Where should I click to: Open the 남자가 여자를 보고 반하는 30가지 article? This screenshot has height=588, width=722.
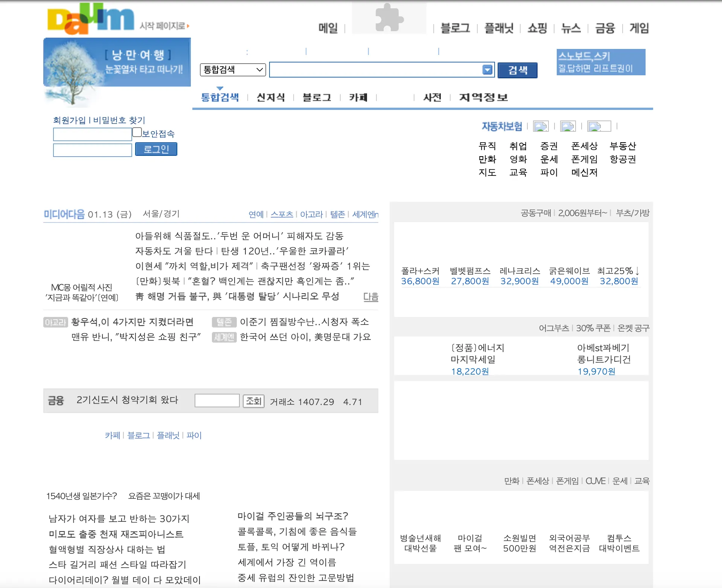pyautogui.click(x=119, y=519)
